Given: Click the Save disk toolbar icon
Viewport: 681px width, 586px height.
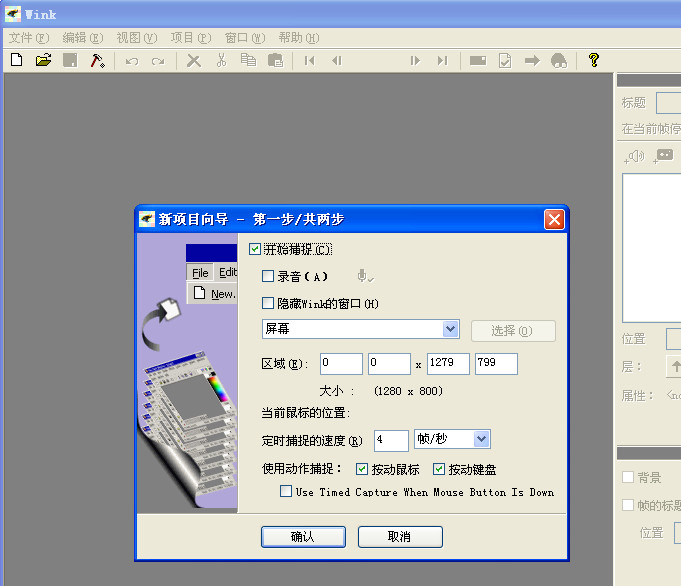Looking at the screenshot, I should pyautogui.click(x=70, y=60).
